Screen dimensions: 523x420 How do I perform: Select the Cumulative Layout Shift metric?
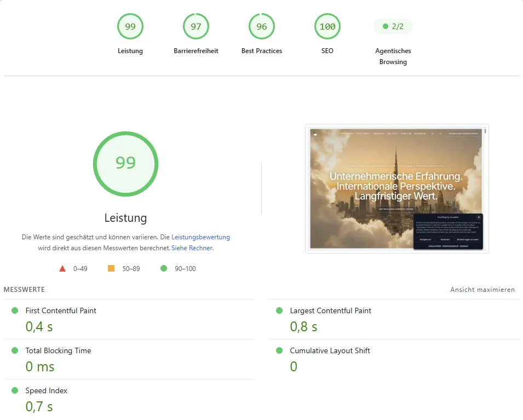(394, 360)
